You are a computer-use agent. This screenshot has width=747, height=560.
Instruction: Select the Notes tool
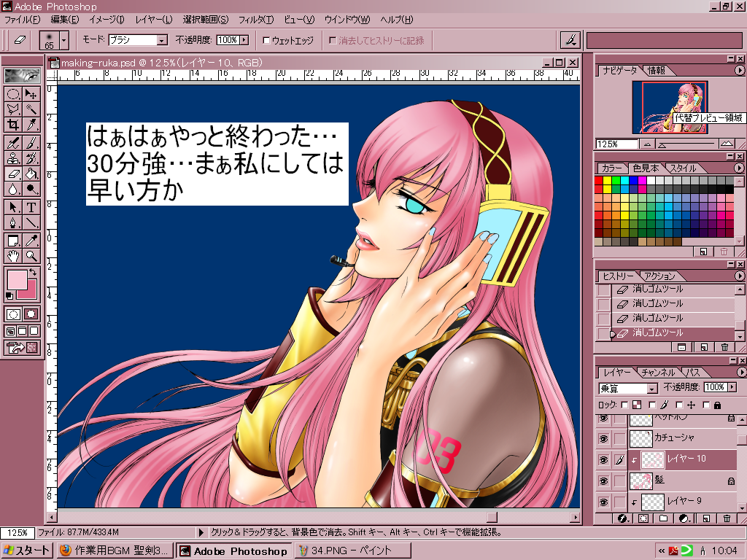pos(13,241)
